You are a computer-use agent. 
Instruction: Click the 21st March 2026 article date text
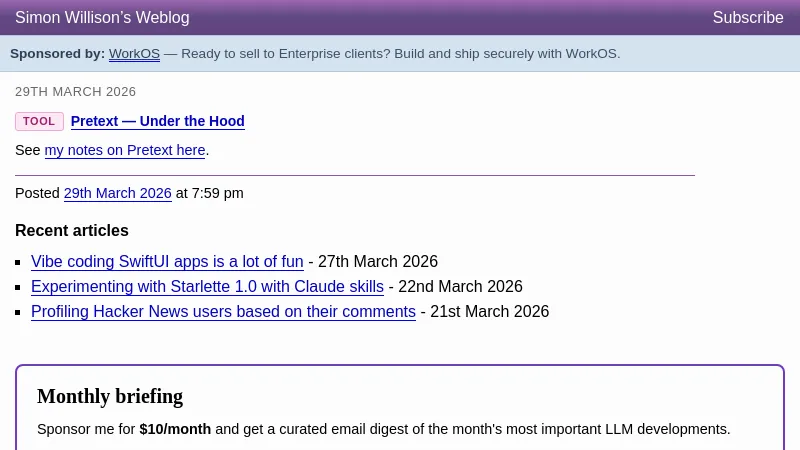pos(489,312)
